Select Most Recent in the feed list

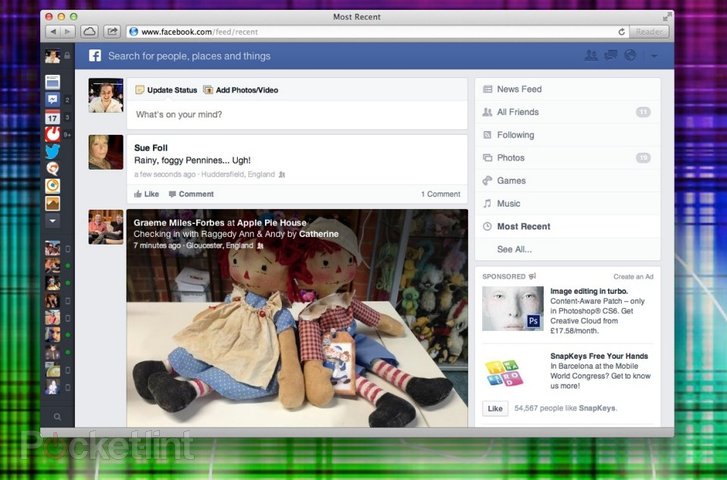pyautogui.click(x=523, y=226)
